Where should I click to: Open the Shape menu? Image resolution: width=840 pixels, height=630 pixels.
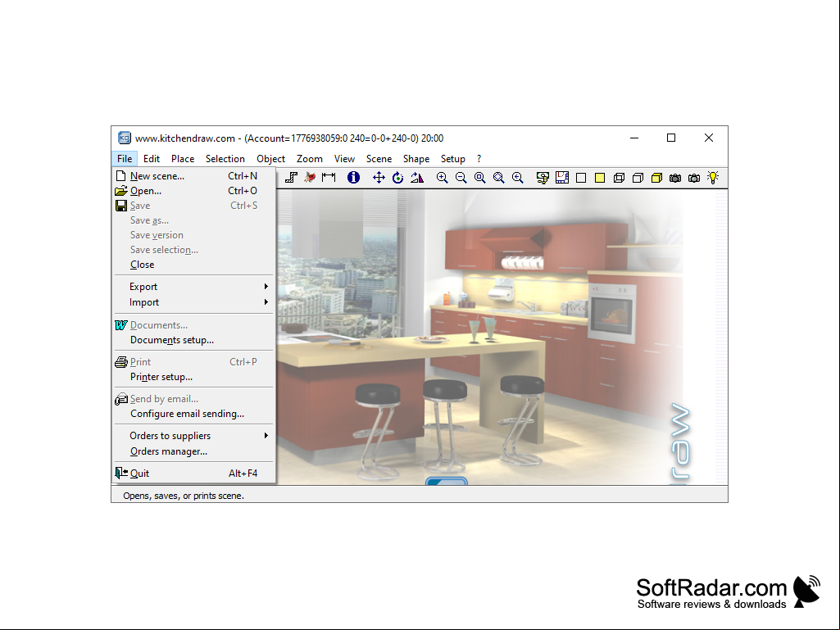416,159
